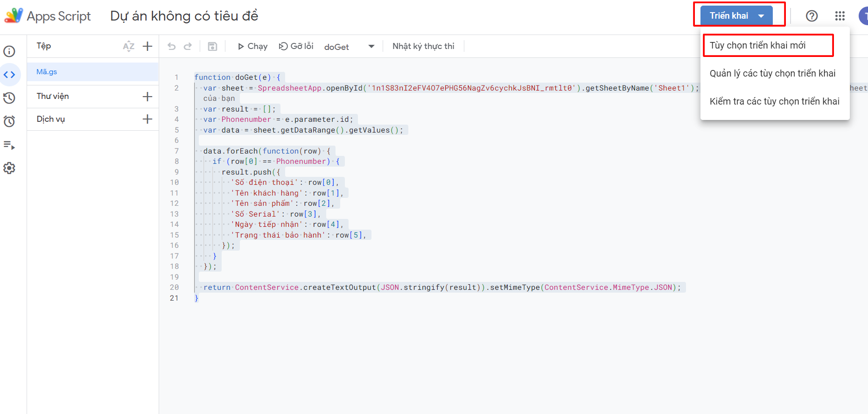Open the Executions list icon in sidebar
The width and height of the screenshot is (868, 414).
[x=9, y=145]
